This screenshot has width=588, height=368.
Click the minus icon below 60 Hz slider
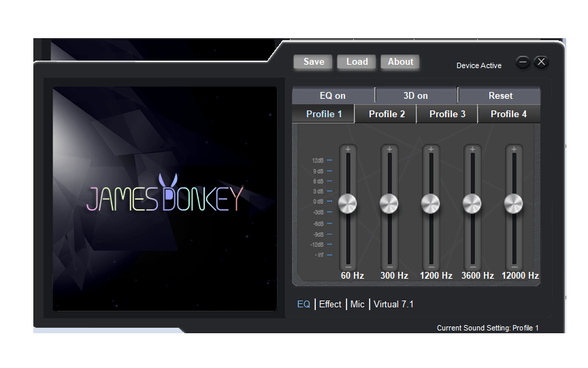(x=348, y=266)
